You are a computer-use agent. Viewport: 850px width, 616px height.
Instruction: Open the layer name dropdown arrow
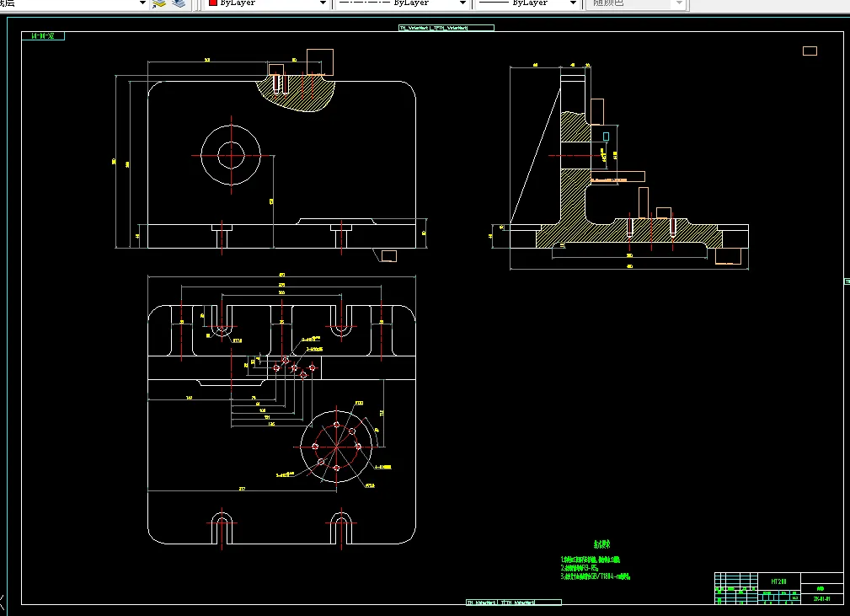142,3
